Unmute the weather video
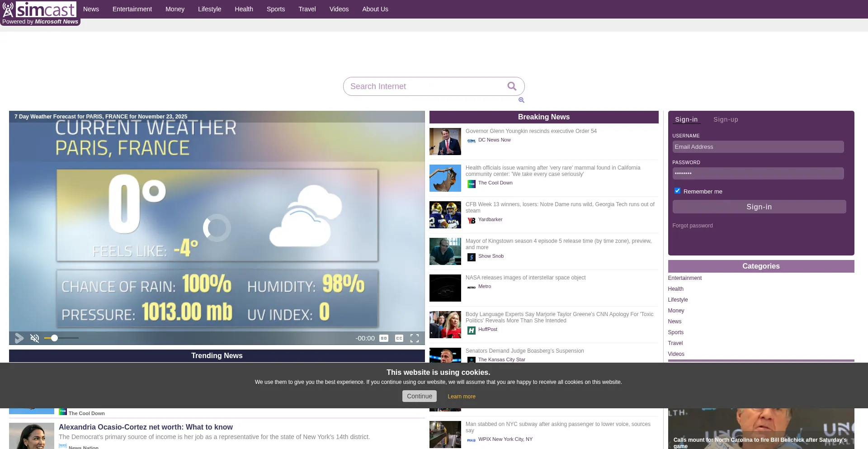Viewport: 868px width, 449px height. click(34, 338)
